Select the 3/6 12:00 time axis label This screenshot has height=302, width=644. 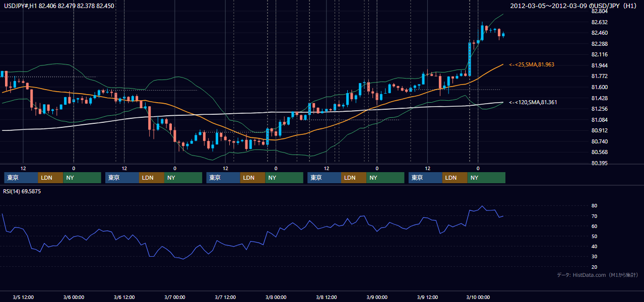pos(124,297)
